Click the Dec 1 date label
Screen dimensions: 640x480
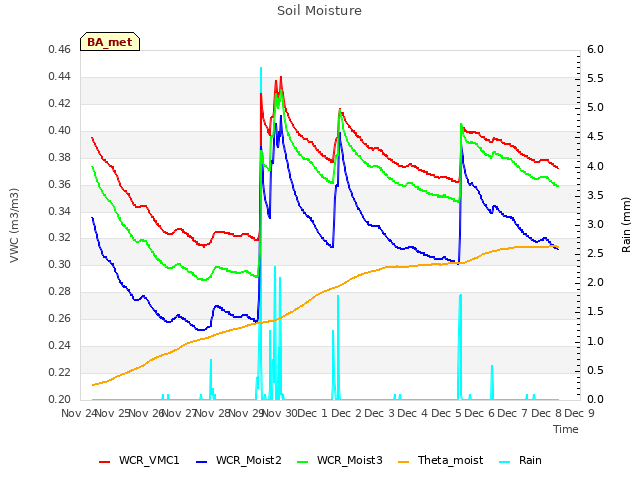click(x=313, y=413)
